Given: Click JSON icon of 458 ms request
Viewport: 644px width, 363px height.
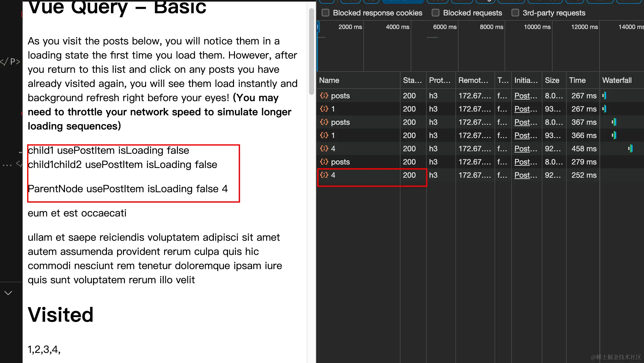Looking at the screenshot, I should (x=324, y=148).
